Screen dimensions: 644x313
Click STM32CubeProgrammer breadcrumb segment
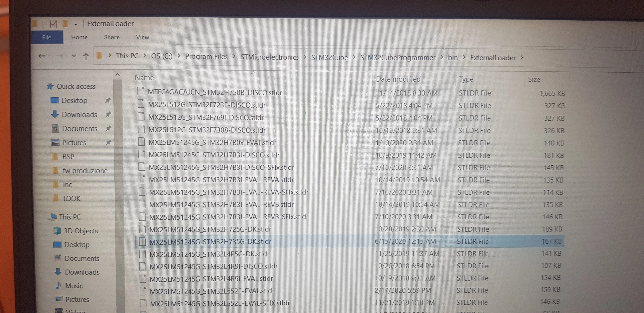click(x=398, y=58)
